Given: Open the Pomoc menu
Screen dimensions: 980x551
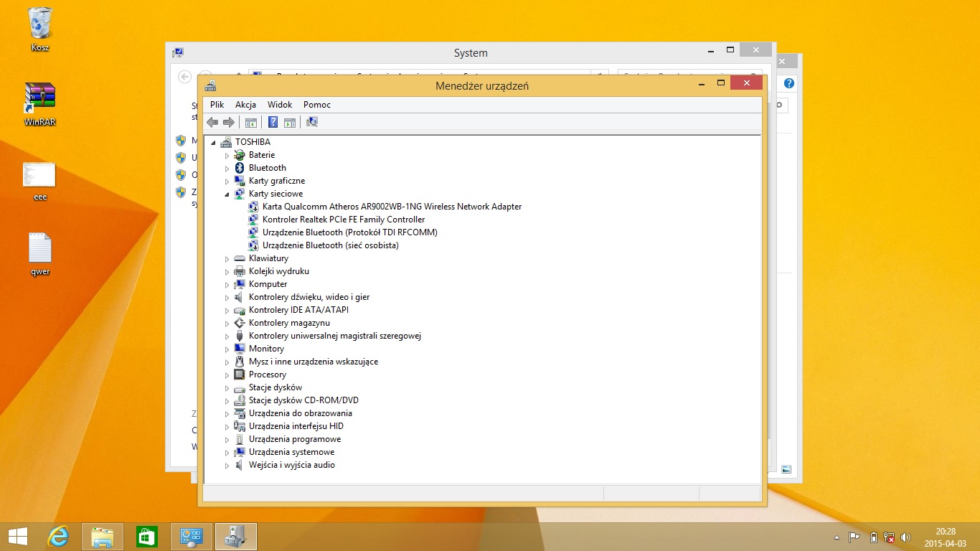Looking at the screenshot, I should point(317,105).
